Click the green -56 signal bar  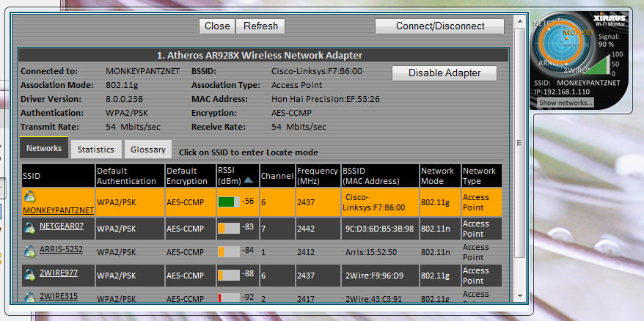[x=229, y=202]
